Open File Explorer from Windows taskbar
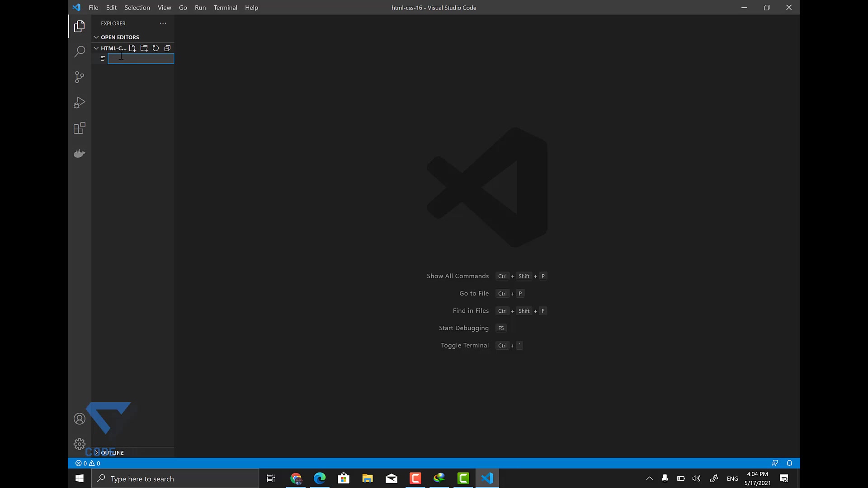This screenshot has width=868, height=488. tap(367, 479)
